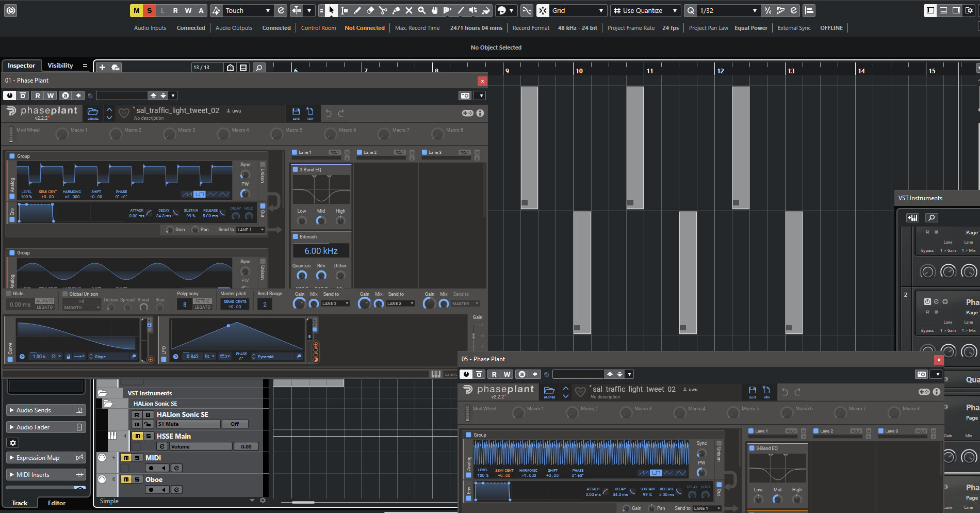This screenshot has width=980, height=513.
Task: Favorite the preset in Phase Plant 01
Action: coord(124,113)
